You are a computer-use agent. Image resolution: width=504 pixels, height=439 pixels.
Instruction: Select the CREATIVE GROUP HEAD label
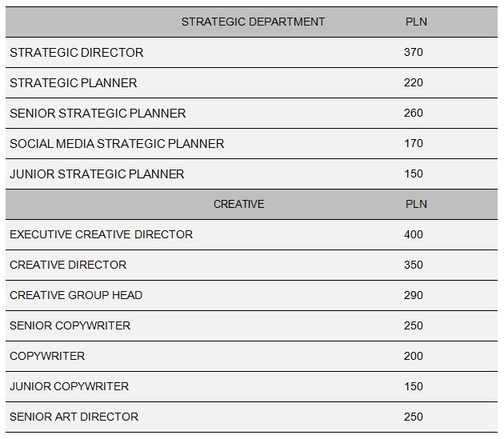(x=76, y=296)
